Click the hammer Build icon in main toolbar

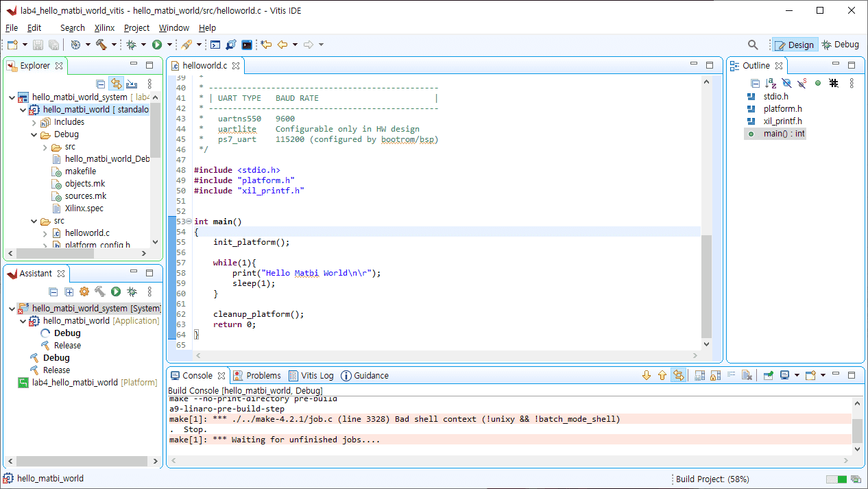click(101, 45)
